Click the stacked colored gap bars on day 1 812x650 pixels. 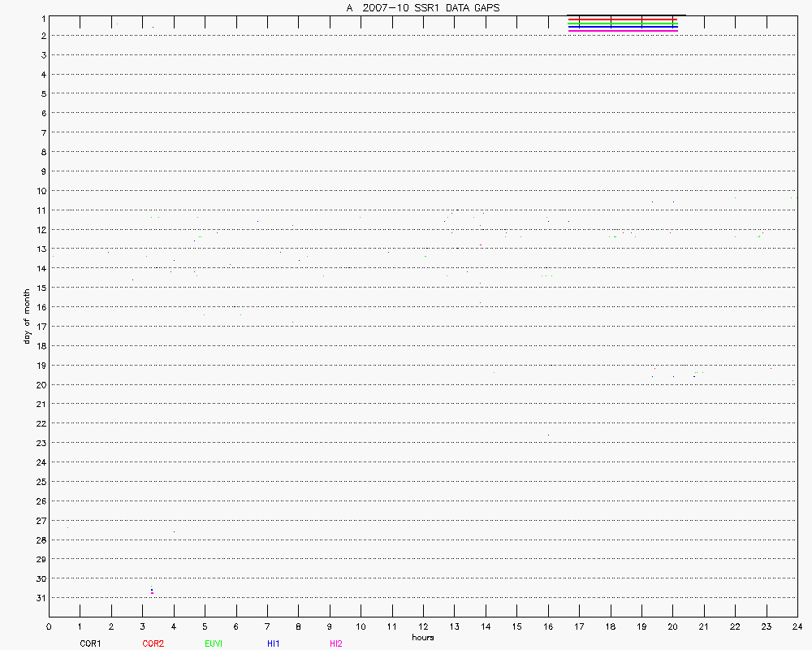[623, 24]
